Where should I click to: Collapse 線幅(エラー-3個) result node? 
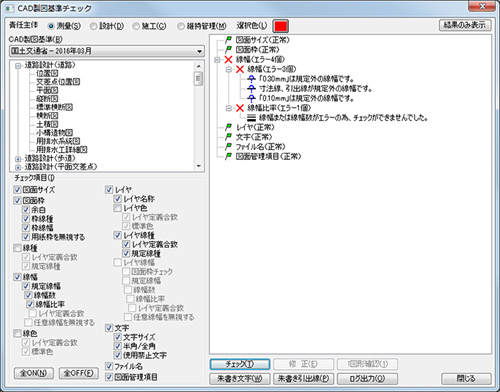pos(229,70)
